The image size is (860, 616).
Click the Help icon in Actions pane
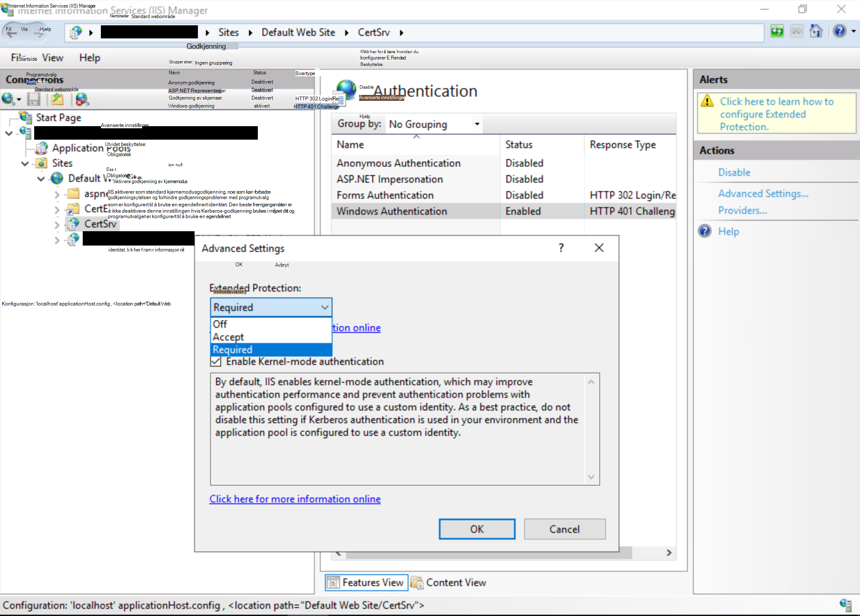point(705,231)
